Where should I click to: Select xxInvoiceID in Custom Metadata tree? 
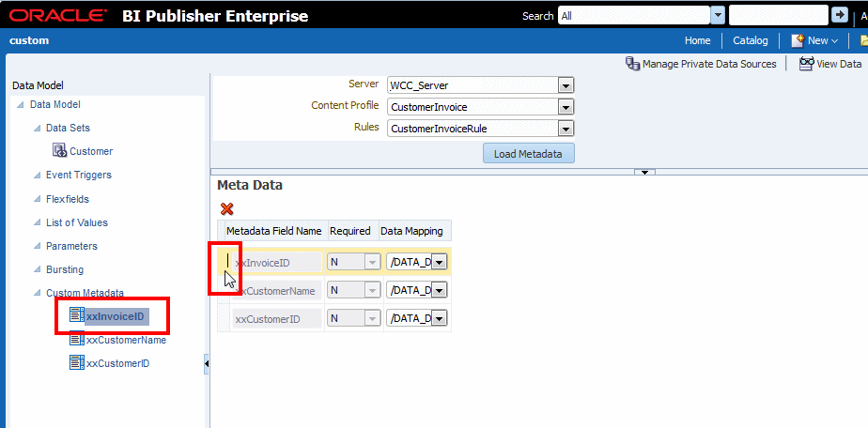(118, 315)
